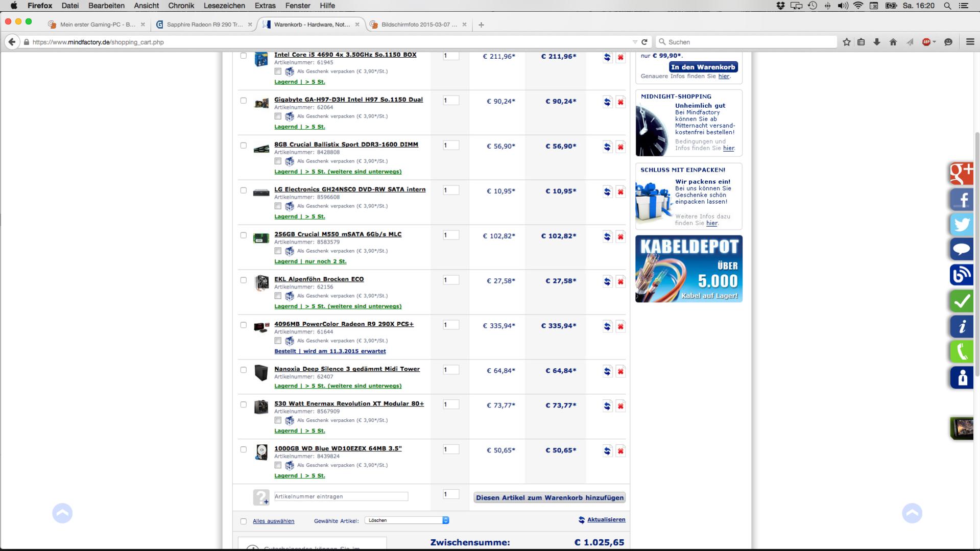The image size is (980, 551).
Task: Open the Extras menu
Action: 265,6
